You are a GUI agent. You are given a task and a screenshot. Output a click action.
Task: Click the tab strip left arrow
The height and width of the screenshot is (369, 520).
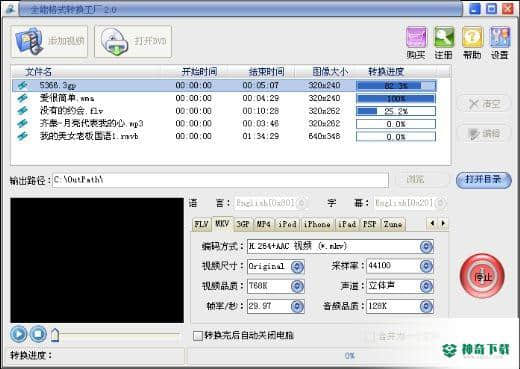click(432, 223)
